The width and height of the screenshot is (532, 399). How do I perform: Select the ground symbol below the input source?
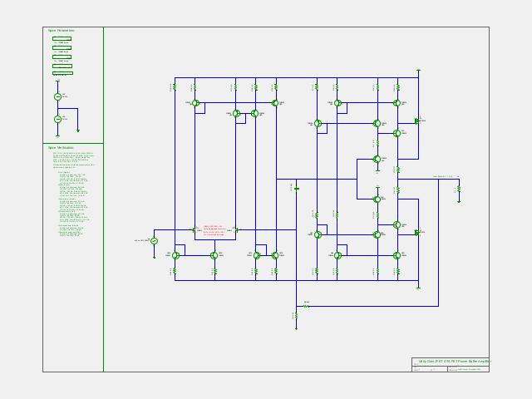point(154,257)
